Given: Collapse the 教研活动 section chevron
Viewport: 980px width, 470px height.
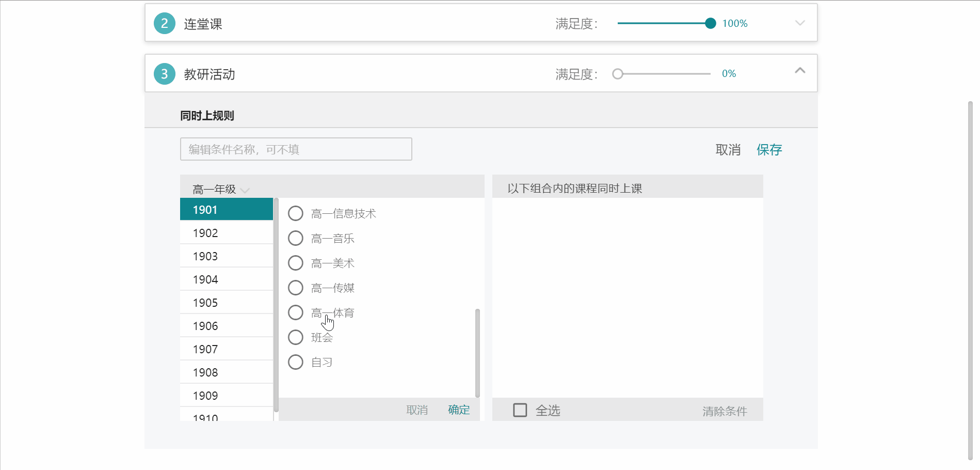Looking at the screenshot, I should click(x=800, y=70).
